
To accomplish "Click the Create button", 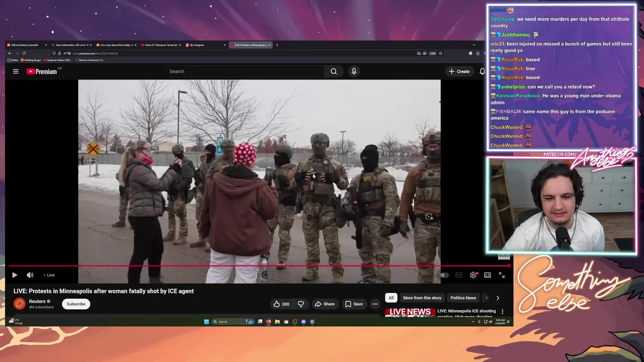I will 459,71.
